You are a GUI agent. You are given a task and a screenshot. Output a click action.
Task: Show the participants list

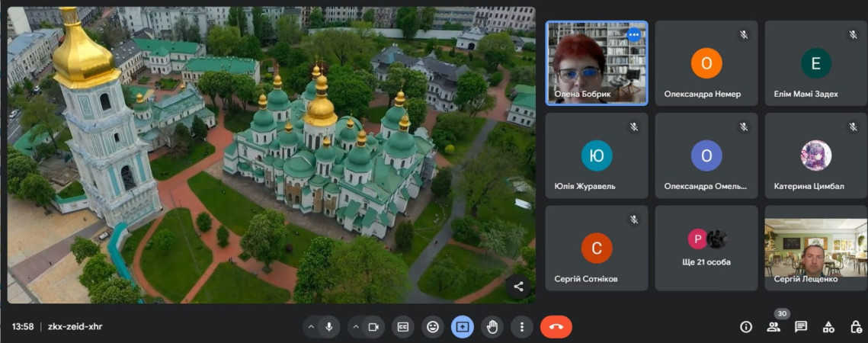[774, 327]
